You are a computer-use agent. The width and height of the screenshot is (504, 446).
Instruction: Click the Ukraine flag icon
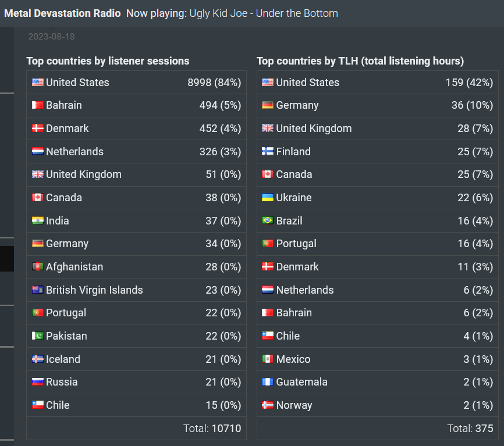coord(268,197)
